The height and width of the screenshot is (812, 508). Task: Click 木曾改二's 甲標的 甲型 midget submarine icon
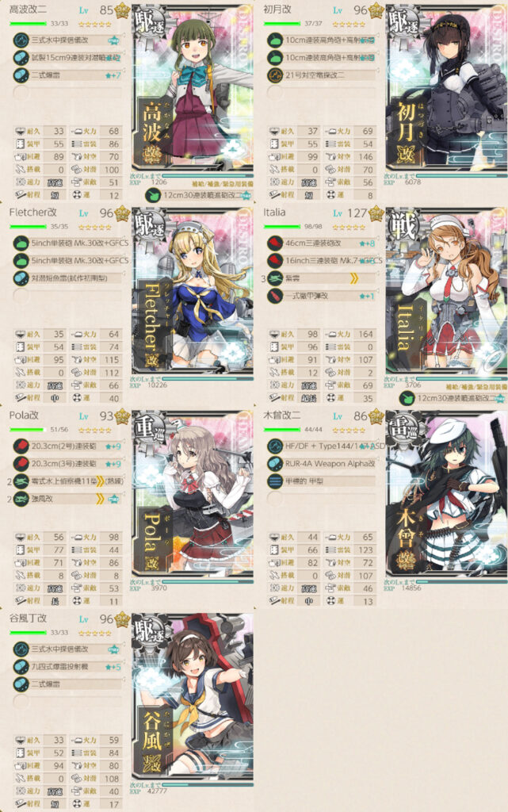tap(275, 481)
